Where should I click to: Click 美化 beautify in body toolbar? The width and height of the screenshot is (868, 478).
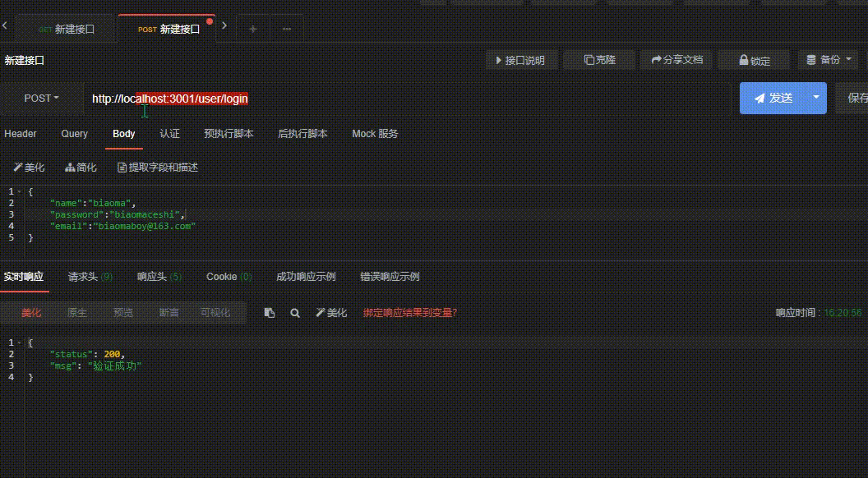(29, 167)
